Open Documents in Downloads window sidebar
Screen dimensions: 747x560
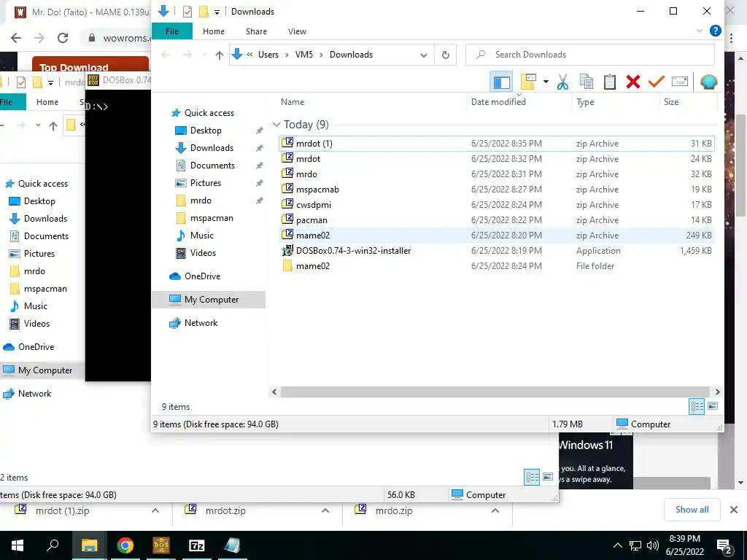[x=212, y=166]
